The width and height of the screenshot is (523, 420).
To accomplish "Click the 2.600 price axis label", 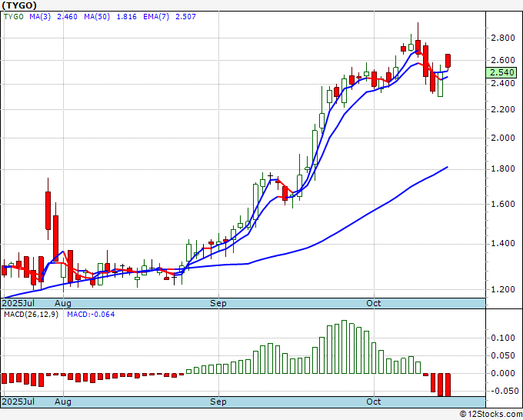I will point(503,60).
